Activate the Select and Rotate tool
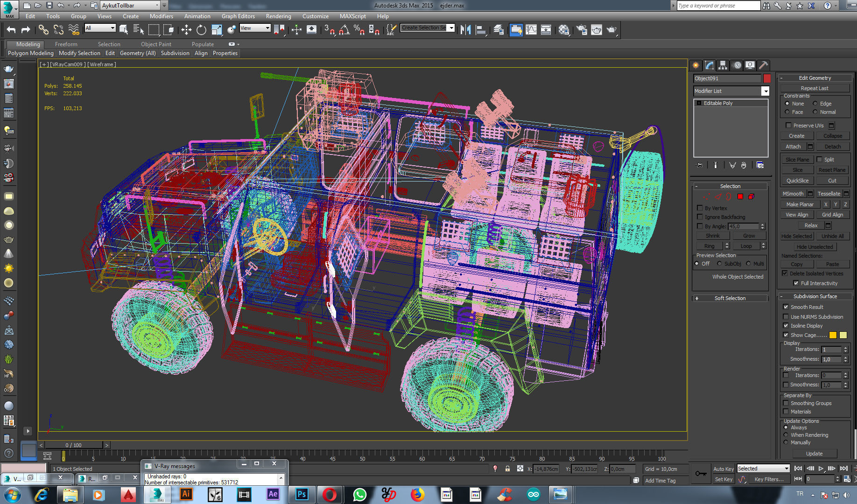 (201, 30)
